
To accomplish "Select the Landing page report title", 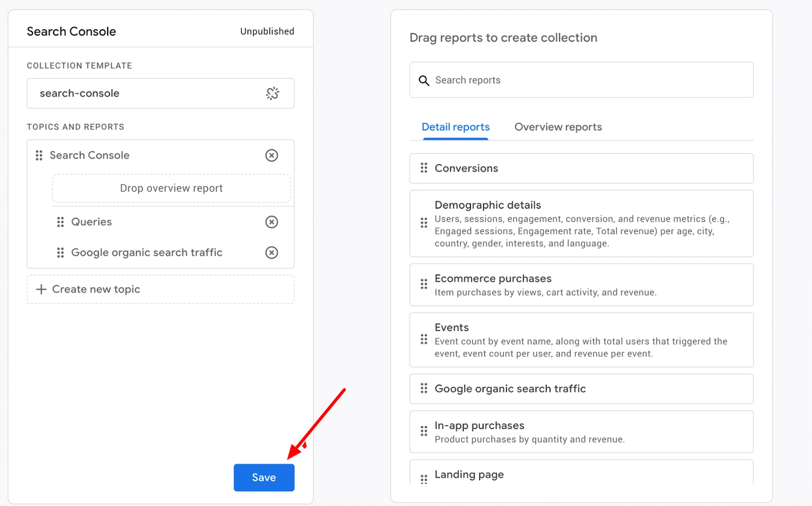I will pos(469,475).
